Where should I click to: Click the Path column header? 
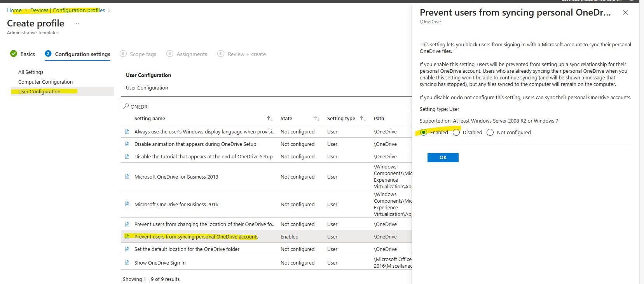click(x=379, y=118)
